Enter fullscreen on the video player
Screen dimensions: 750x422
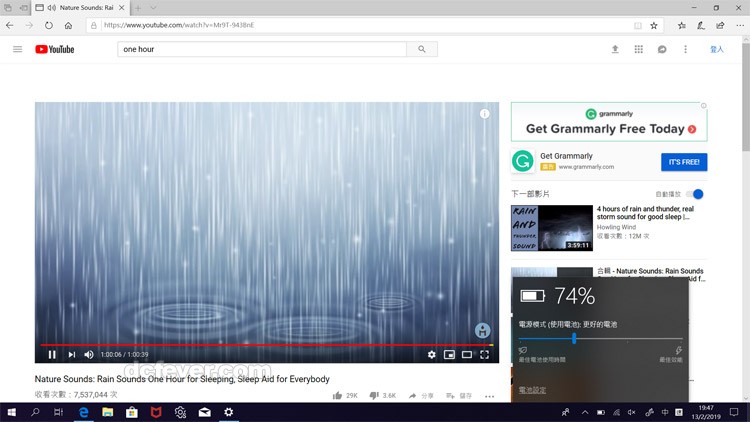[485, 355]
